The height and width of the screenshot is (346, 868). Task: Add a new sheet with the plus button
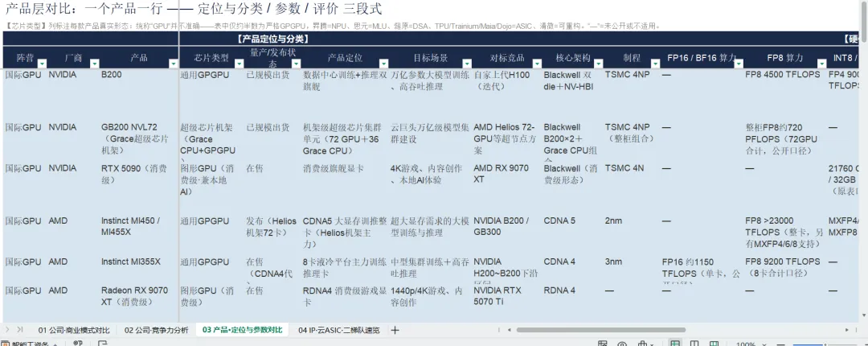[395, 330]
